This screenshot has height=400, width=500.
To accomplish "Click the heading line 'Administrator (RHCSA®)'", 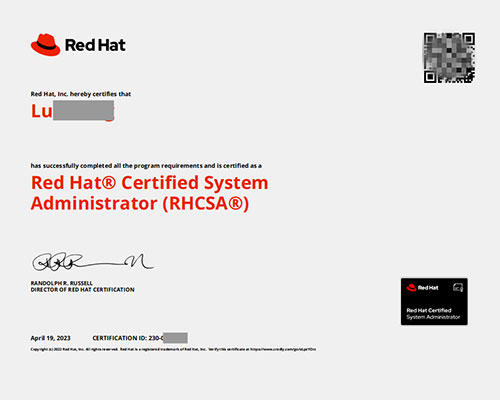I will pos(140,203).
